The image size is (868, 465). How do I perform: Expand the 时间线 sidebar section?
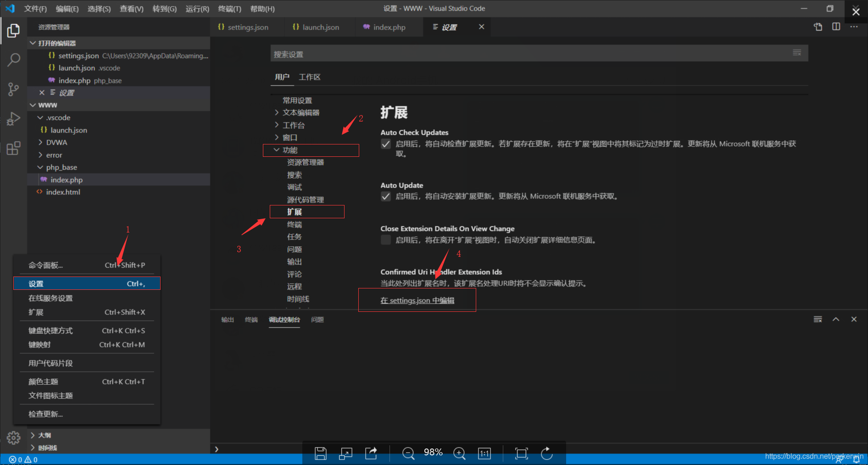tap(33, 448)
